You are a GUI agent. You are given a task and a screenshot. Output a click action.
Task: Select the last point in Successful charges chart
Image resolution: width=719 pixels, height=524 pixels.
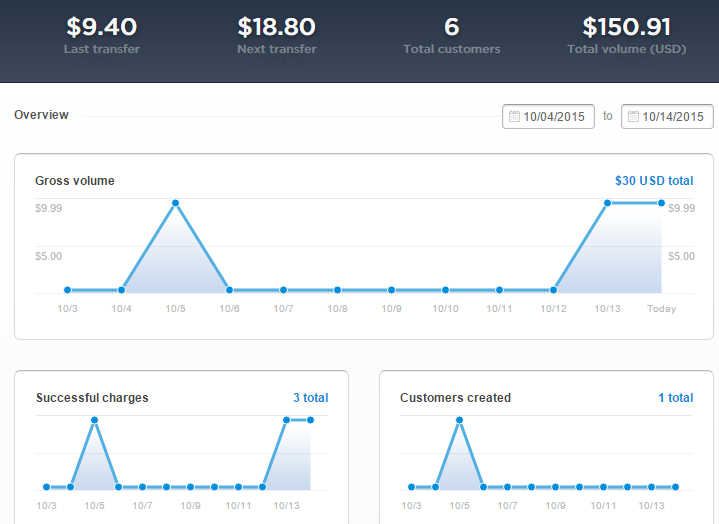pos(310,420)
